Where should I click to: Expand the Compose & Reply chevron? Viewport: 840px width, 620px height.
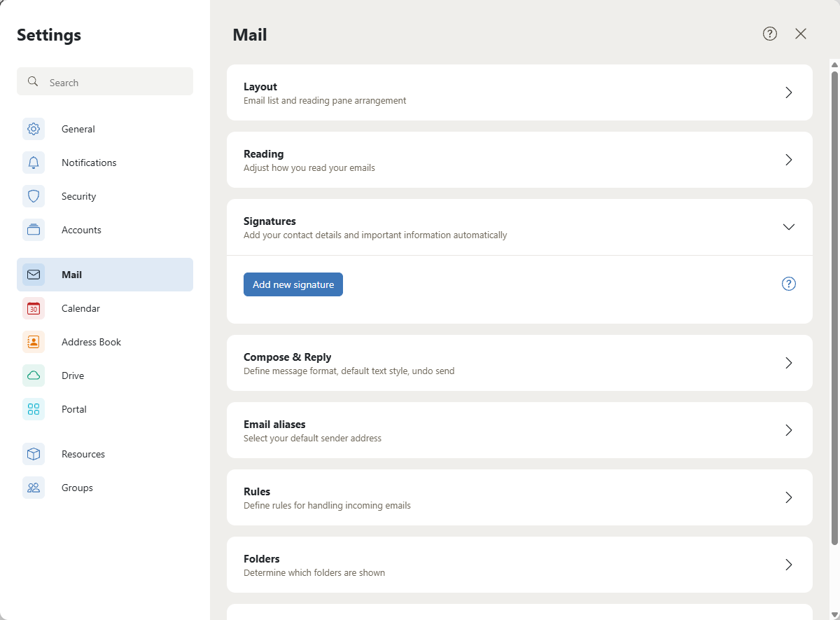[x=789, y=363]
